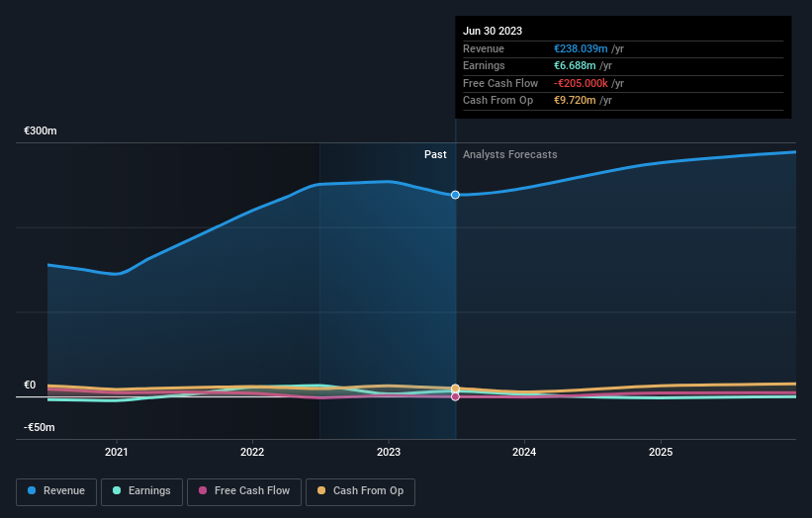
Task: Toggle the Revenue legend series
Action: click(x=56, y=491)
